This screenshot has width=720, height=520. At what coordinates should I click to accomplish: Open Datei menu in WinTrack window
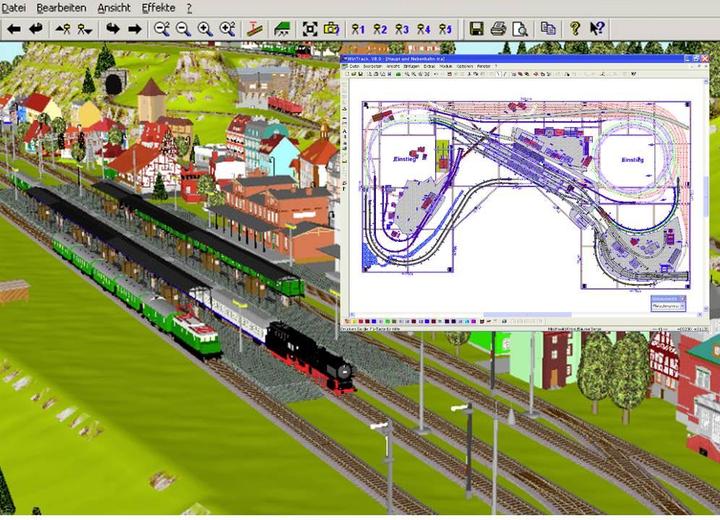(354, 66)
